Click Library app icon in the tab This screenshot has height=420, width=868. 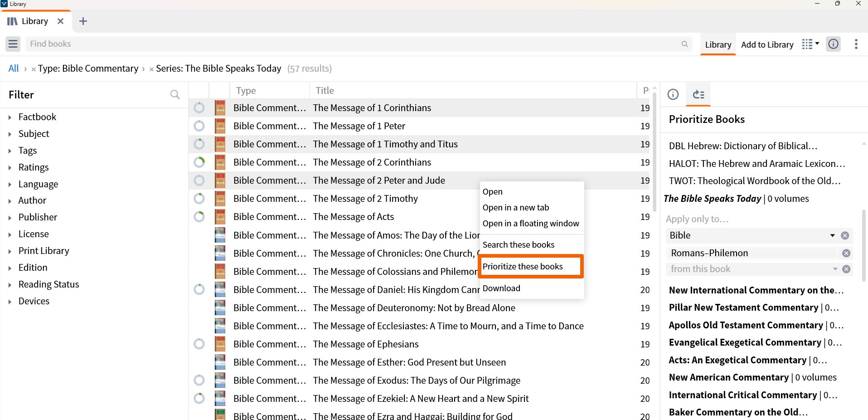tap(12, 21)
